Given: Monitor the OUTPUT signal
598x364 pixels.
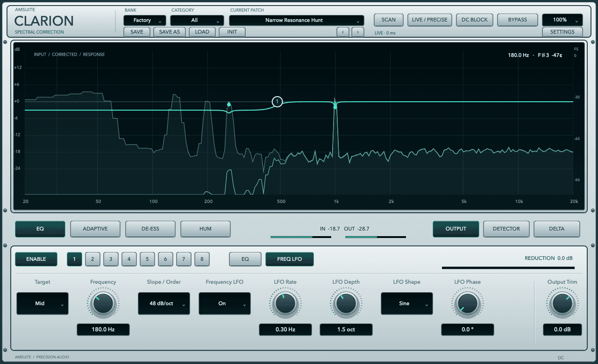Looking at the screenshot, I should pyautogui.click(x=456, y=229).
